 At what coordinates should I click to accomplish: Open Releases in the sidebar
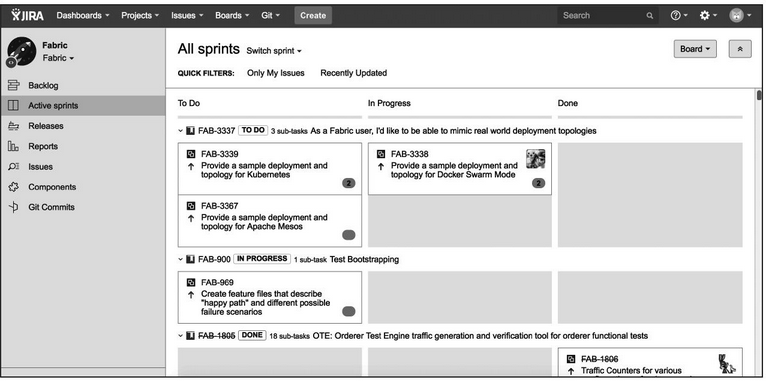pyautogui.click(x=83, y=126)
